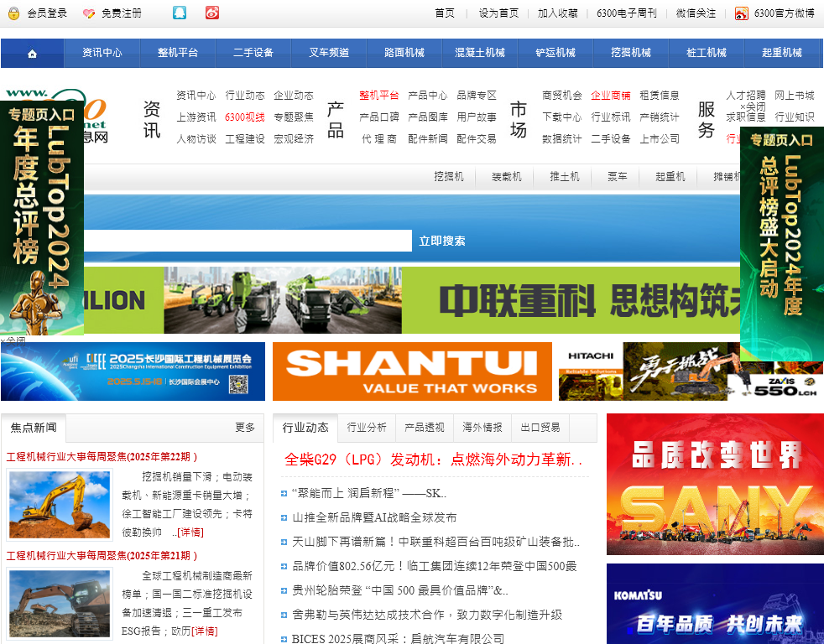Open 网上书城 under 服务

(795, 95)
